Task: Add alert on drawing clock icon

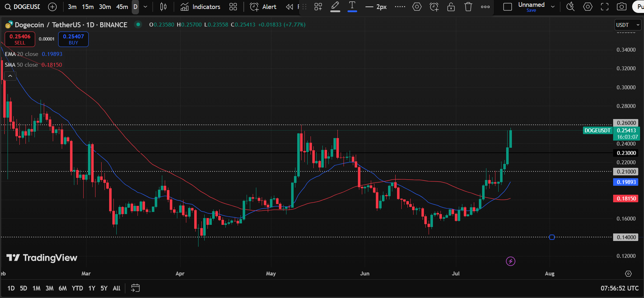Action: [x=434, y=7]
